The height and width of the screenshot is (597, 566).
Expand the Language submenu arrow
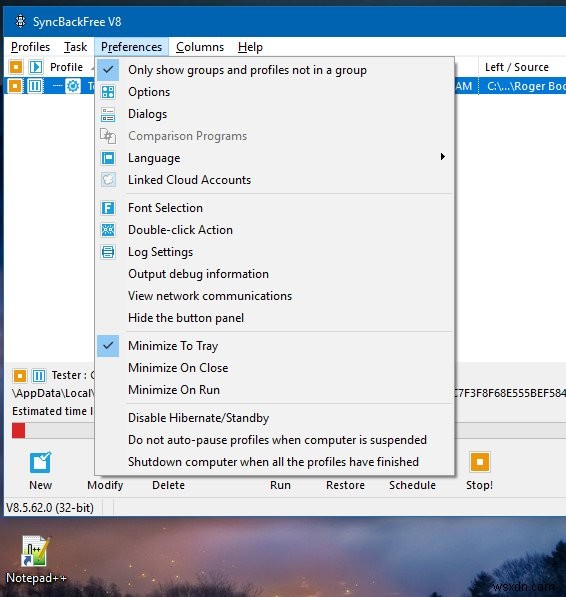pos(442,157)
